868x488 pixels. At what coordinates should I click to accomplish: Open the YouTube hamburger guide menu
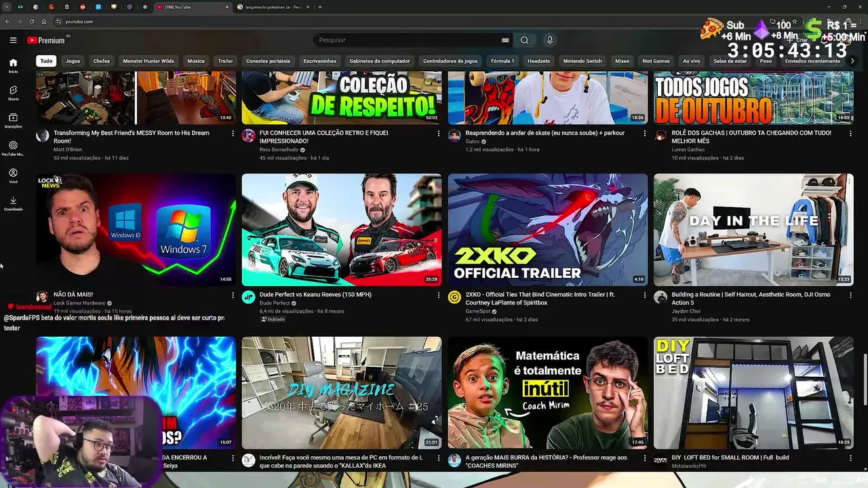pos(13,40)
